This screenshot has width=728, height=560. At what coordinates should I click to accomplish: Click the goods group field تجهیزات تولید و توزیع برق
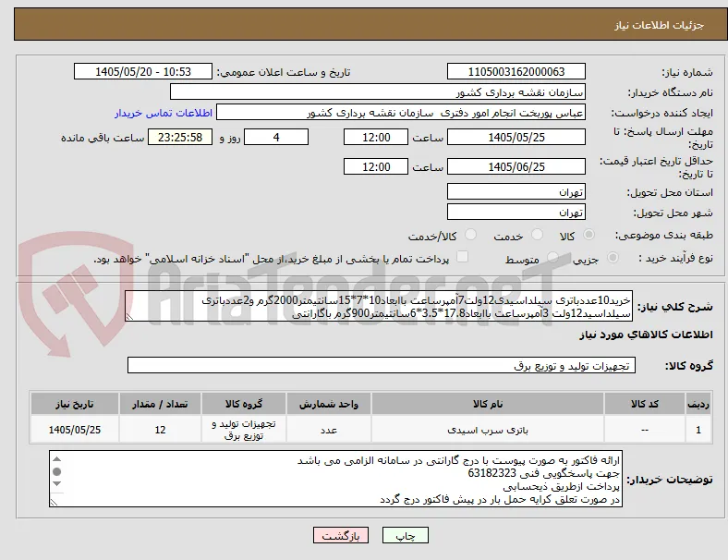pyautogui.click(x=382, y=365)
